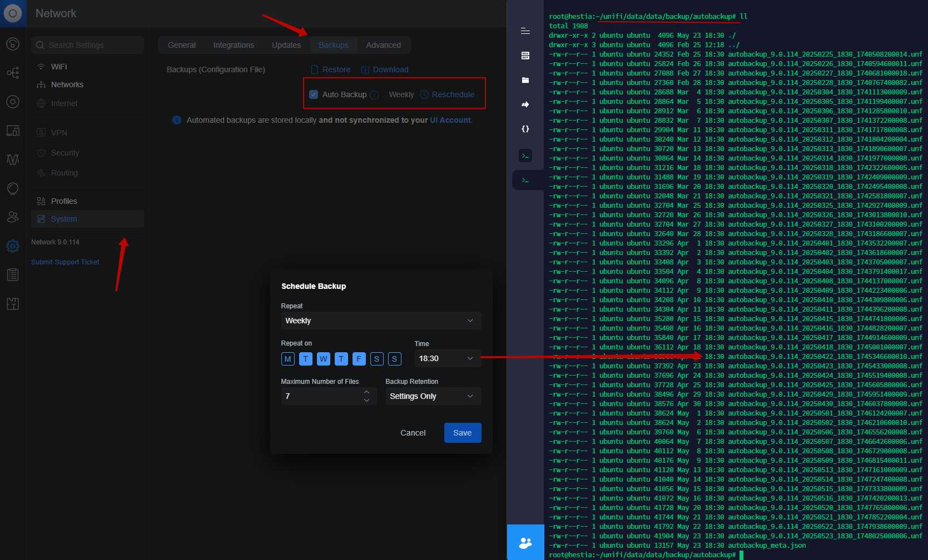Open the light bulb icon in sidebar

click(x=13, y=188)
